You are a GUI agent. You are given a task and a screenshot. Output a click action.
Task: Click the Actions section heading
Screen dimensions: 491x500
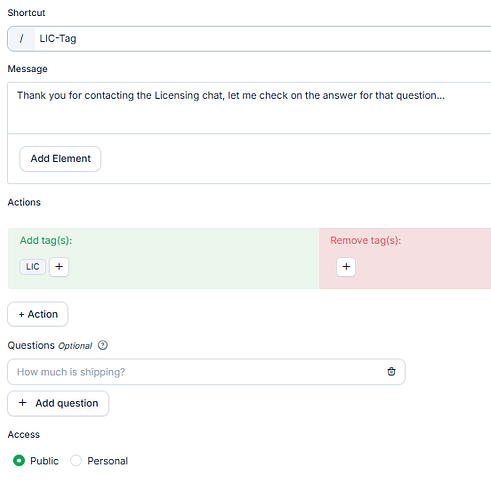tap(24, 202)
